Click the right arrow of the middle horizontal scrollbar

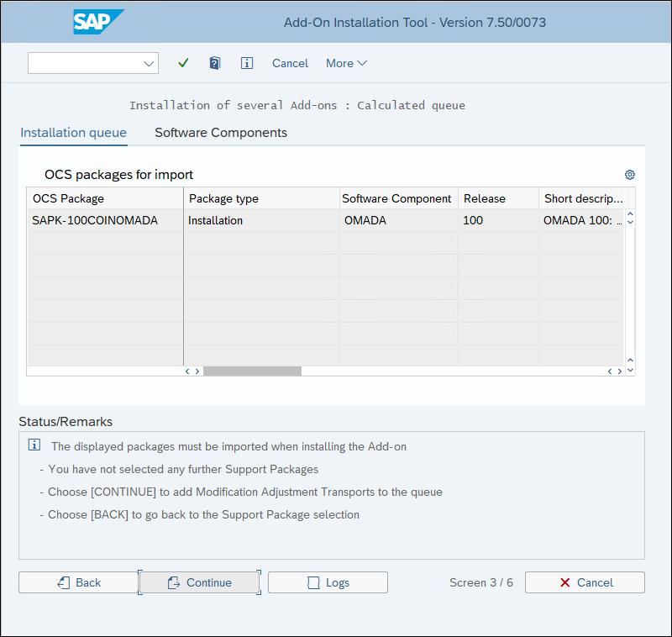197,371
